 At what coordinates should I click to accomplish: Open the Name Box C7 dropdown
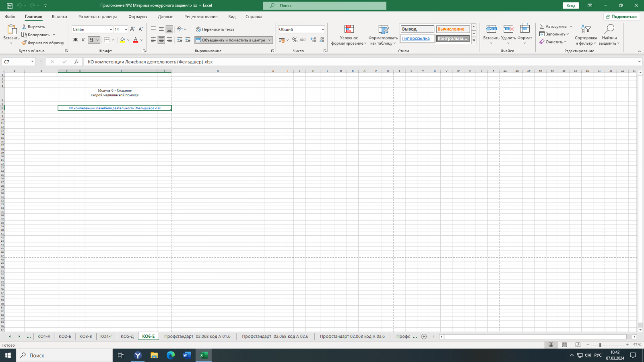tap(32, 62)
